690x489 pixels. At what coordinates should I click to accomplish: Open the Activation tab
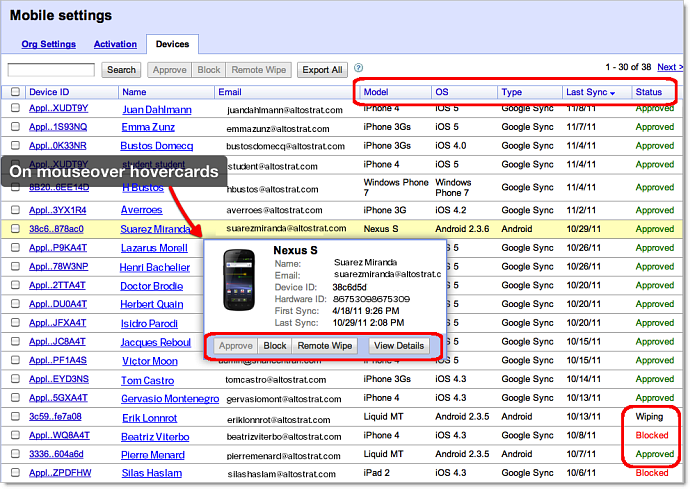(115, 44)
